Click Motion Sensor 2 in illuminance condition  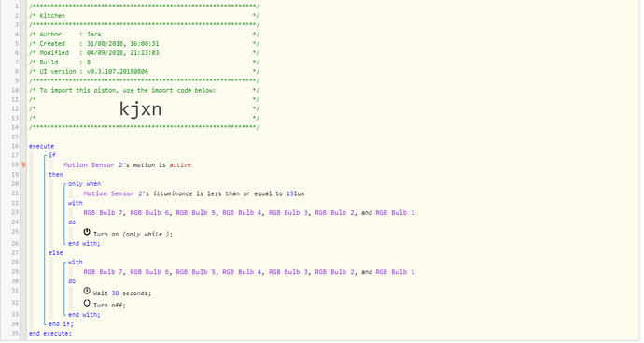tap(113, 193)
